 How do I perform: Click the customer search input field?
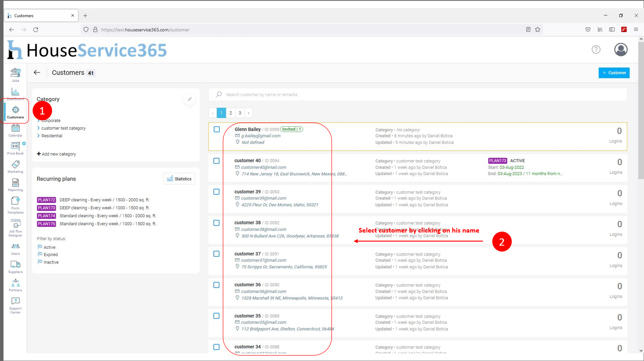[x=418, y=95]
